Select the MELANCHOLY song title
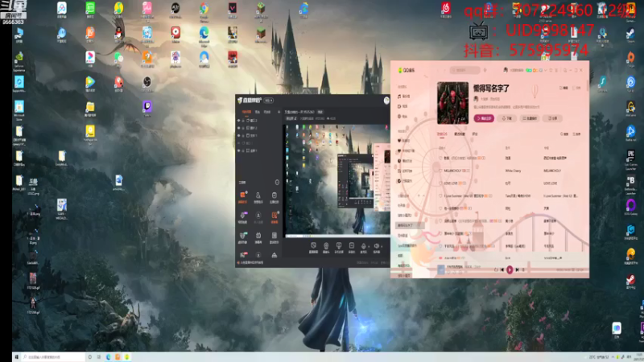 pos(453,171)
